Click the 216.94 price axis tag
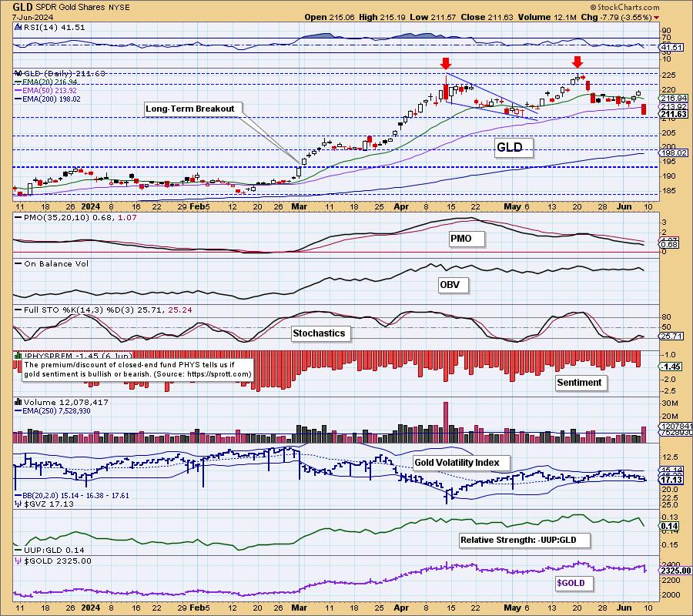Screen dimensions: 693x616 [674, 98]
